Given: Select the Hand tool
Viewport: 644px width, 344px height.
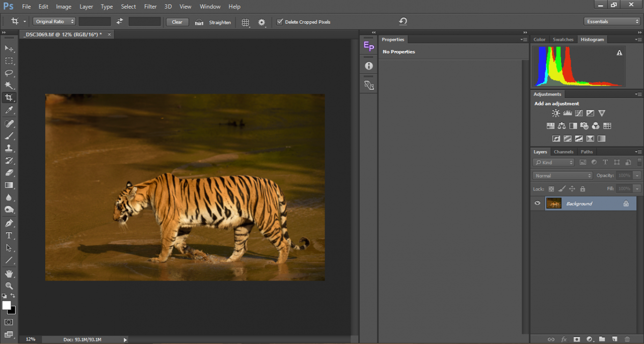Looking at the screenshot, I should [x=9, y=273].
